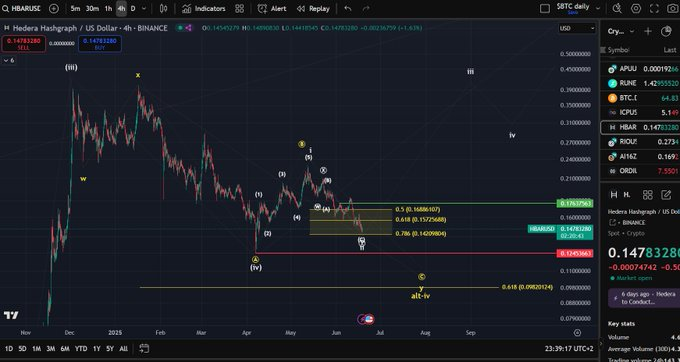Select the 30m timeframe
680x362 pixels.
[92, 9]
